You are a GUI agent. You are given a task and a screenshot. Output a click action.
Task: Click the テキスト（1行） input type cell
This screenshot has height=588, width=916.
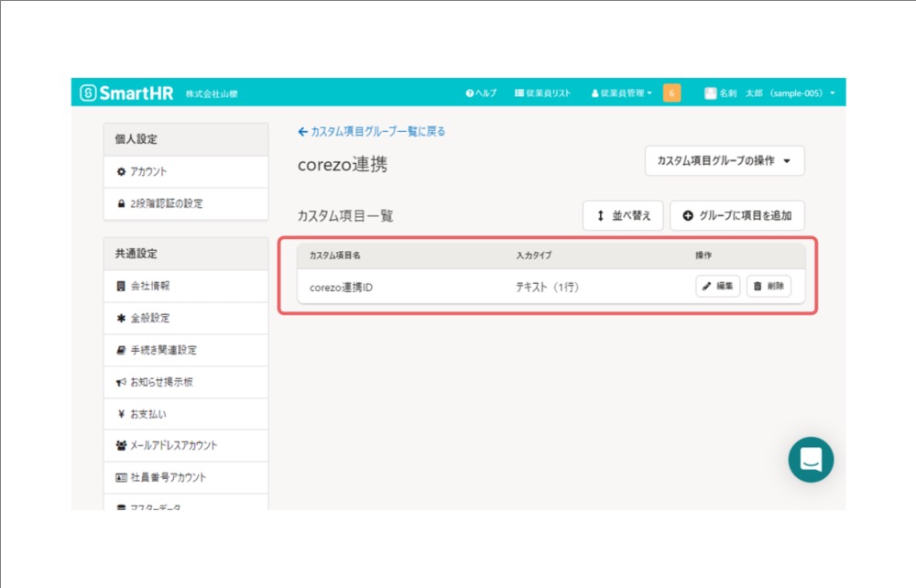[548, 288]
